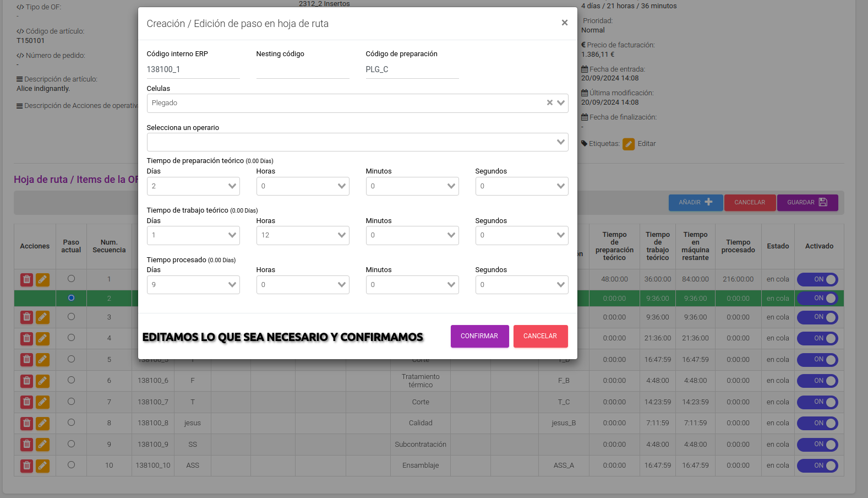Edit route step in row 4
The image size is (868, 498).
coord(42,339)
